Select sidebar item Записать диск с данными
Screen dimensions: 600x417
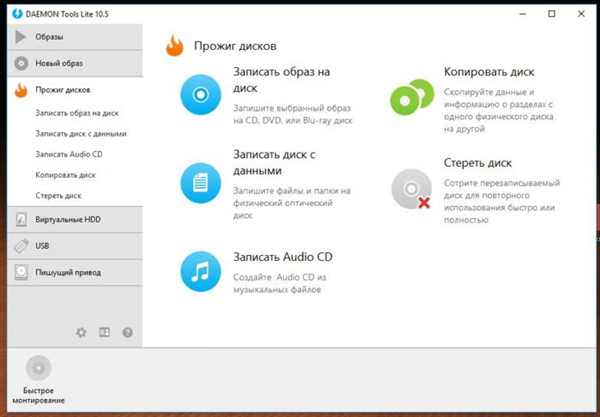tap(81, 134)
